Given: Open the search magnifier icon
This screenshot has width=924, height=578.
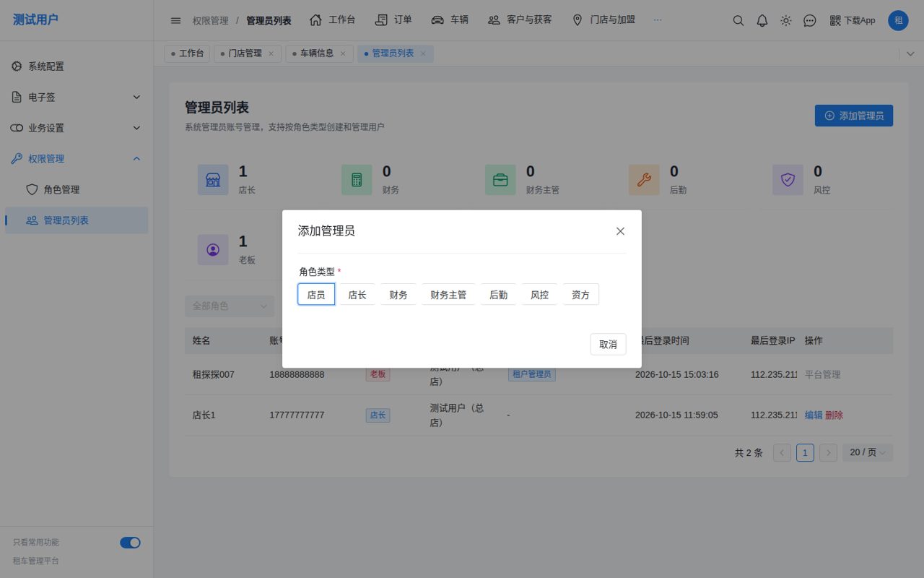Looking at the screenshot, I should (x=738, y=20).
